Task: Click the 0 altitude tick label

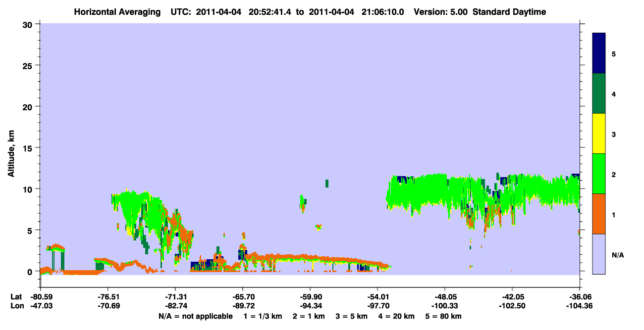Action: (x=30, y=272)
